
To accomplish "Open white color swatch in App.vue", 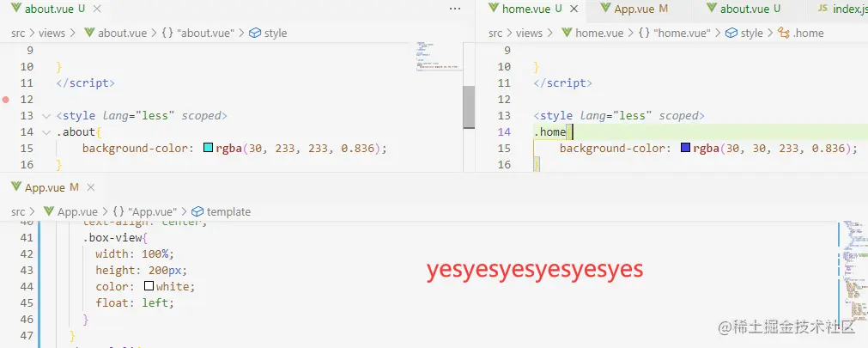I will click(149, 286).
